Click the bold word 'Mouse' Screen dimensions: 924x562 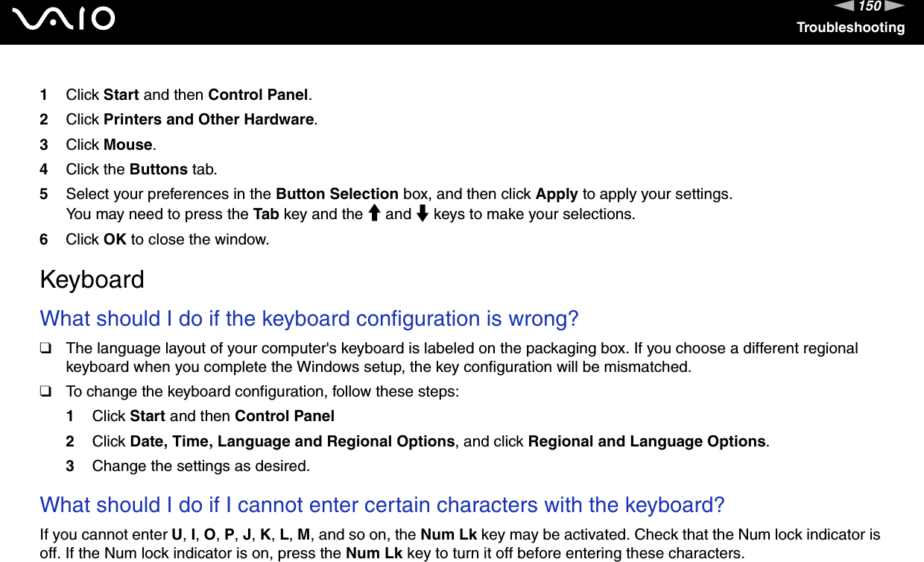128,145
